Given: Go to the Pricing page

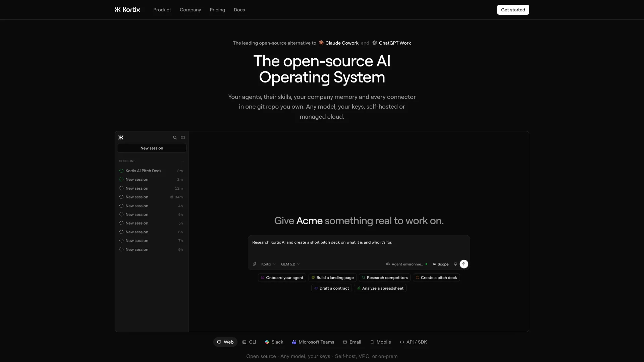Looking at the screenshot, I should [217, 10].
